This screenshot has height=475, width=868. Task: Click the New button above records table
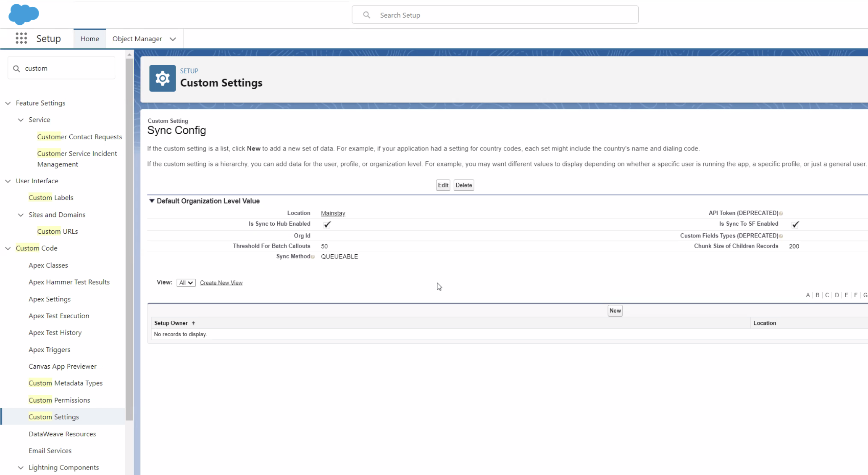tap(615, 311)
